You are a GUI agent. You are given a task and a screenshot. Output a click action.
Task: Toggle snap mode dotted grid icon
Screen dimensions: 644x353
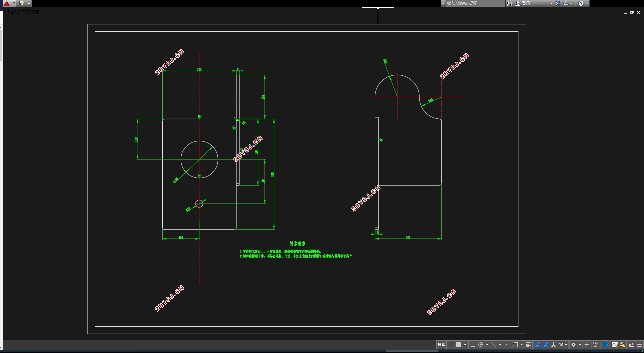click(x=458, y=345)
